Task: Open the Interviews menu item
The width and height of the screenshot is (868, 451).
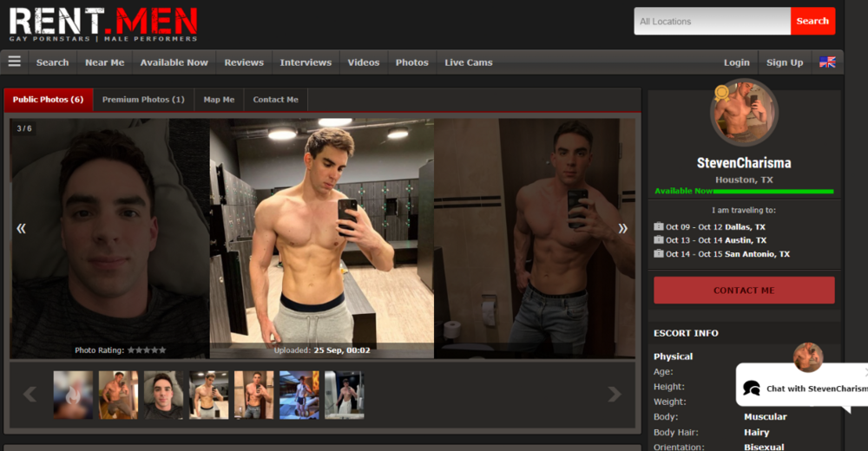Action: 306,62
